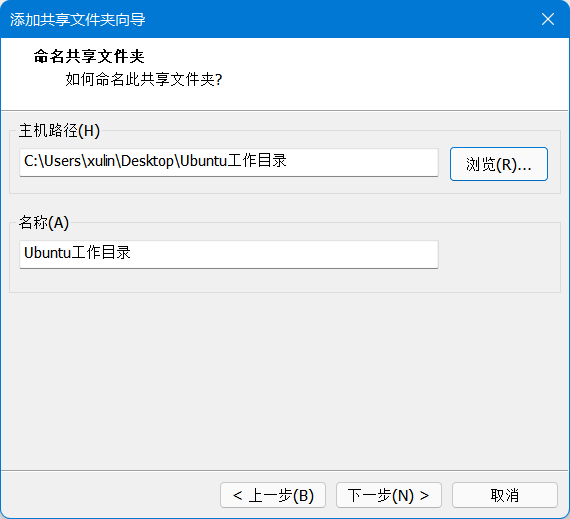Click the 命名共享文件夹 heading
The image size is (570, 519).
click(x=89, y=56)
